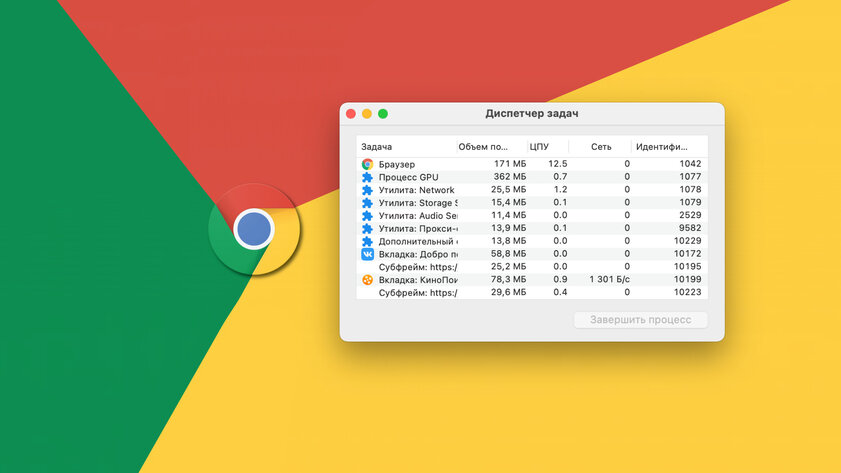The image size is (841, 473).
Task: Click the 15,4 МБ memory value
Action: (508, 202)
